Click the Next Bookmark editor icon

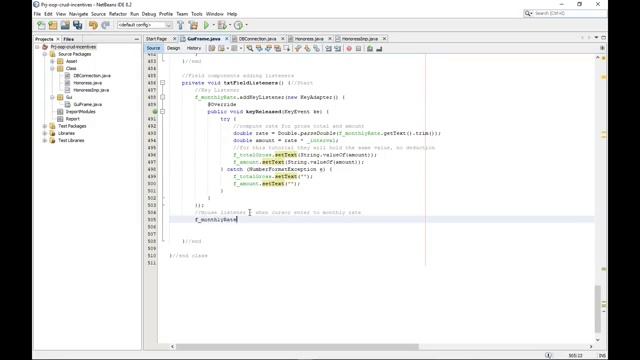(x=307, y=49)
